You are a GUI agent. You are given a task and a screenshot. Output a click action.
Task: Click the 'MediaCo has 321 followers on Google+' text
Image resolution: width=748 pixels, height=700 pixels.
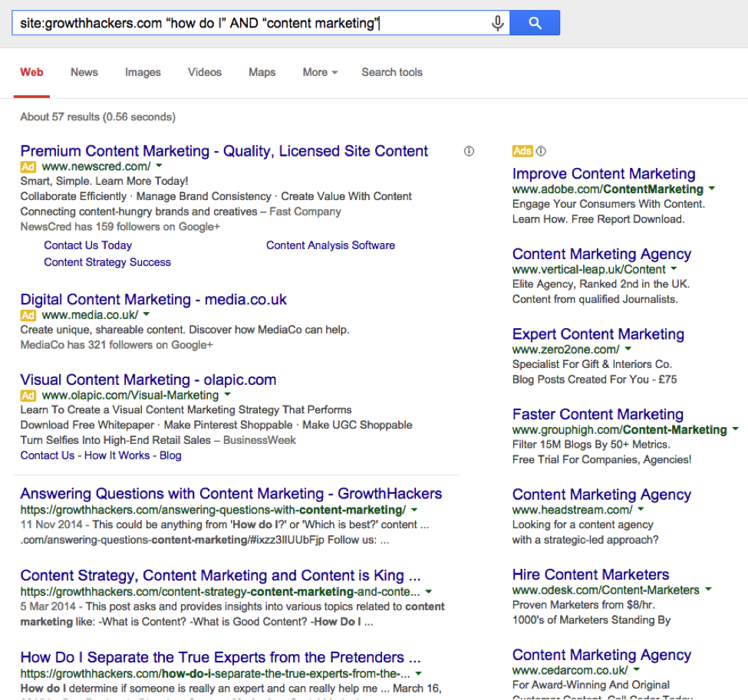[117, 345]
